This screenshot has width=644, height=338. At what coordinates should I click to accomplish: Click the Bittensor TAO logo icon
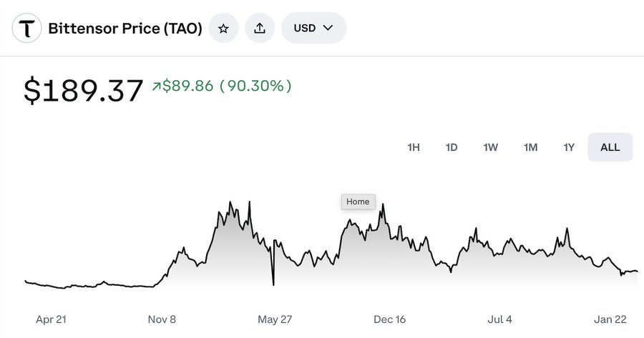(x=27, y=29)
